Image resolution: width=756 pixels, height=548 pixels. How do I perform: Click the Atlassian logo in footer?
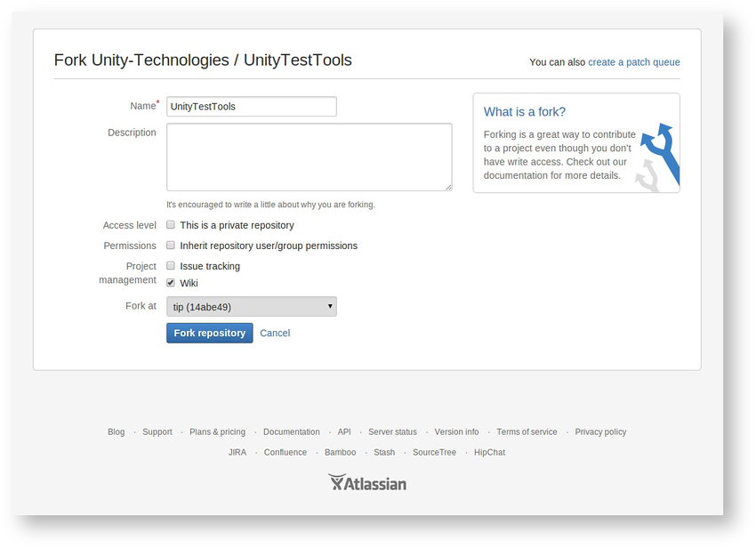pos(367,483)
